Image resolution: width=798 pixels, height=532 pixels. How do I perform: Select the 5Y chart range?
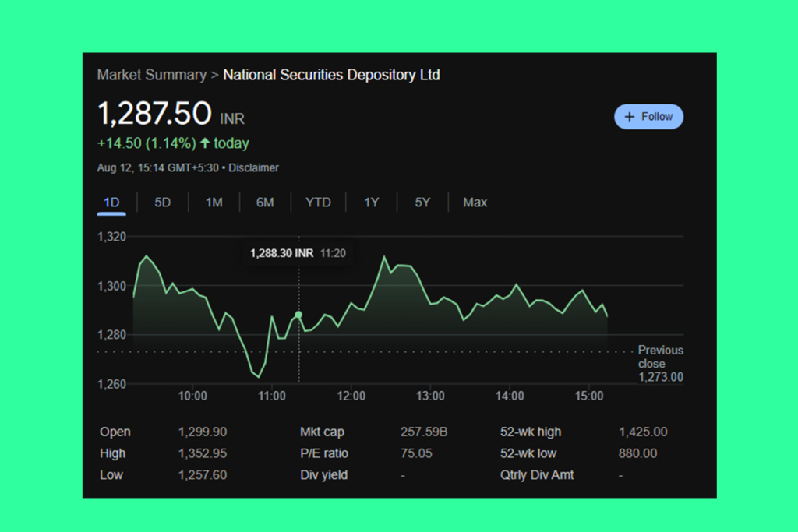pos(422,202)
